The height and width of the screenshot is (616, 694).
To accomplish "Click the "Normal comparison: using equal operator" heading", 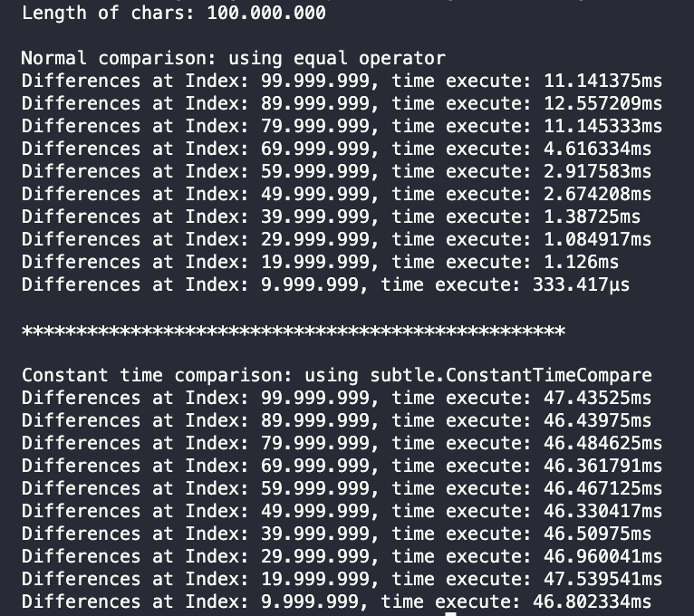I will click(x=234, y=58).
